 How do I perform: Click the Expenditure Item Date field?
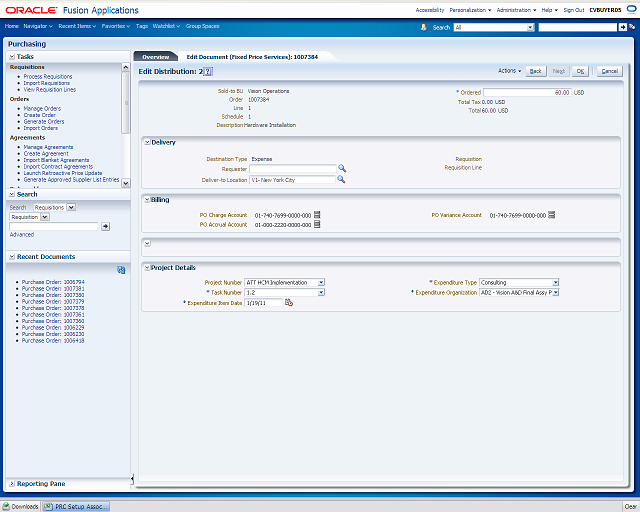pyautogui.click(x=263, y=303)
